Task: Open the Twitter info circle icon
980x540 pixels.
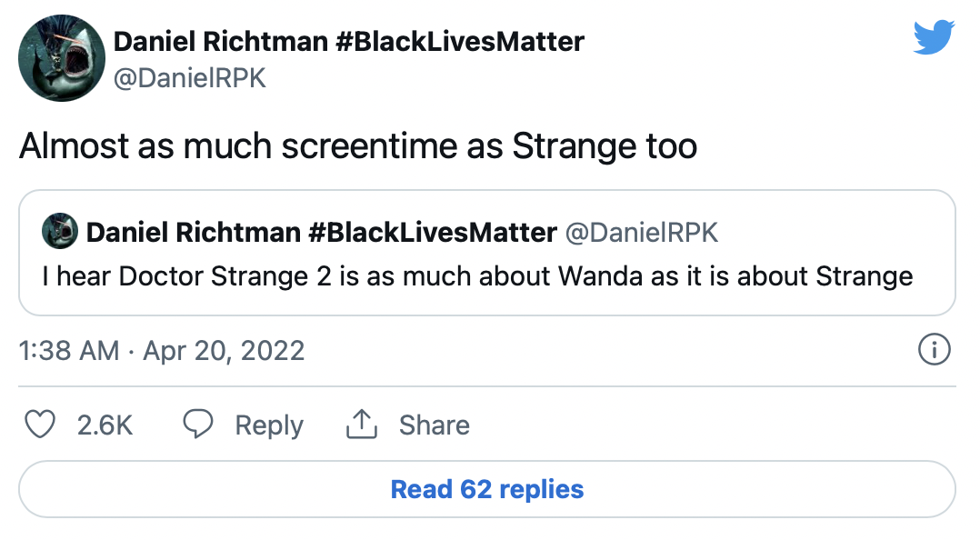Action: (x=935, y=350)
